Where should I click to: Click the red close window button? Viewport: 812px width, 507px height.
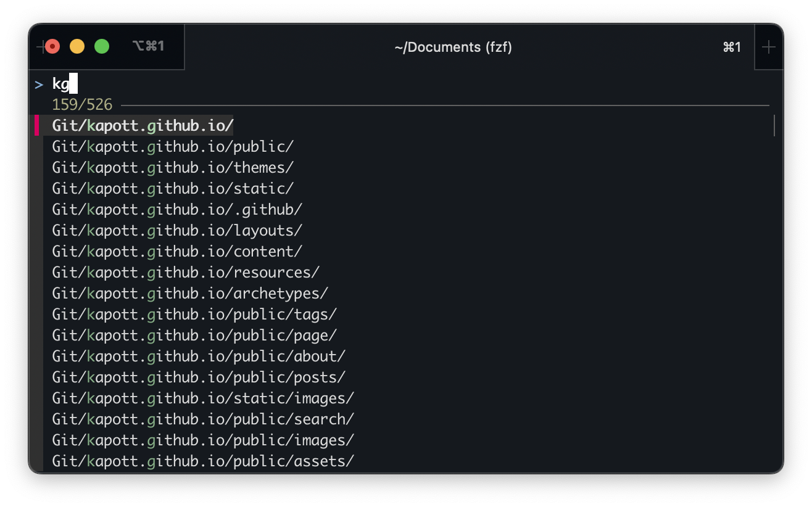click(x=52, y=46)
